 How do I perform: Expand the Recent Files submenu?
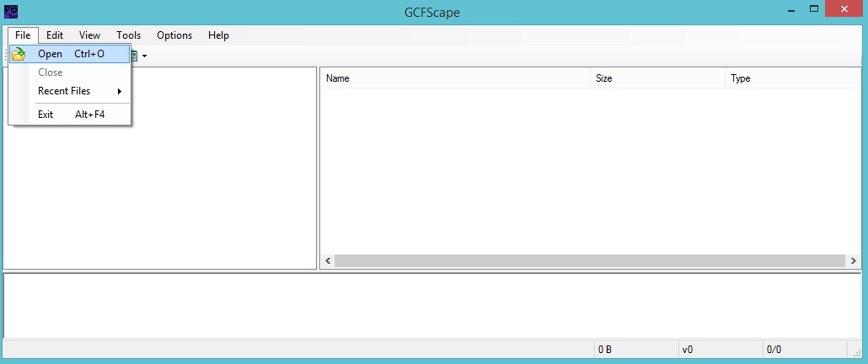point(70,91)
